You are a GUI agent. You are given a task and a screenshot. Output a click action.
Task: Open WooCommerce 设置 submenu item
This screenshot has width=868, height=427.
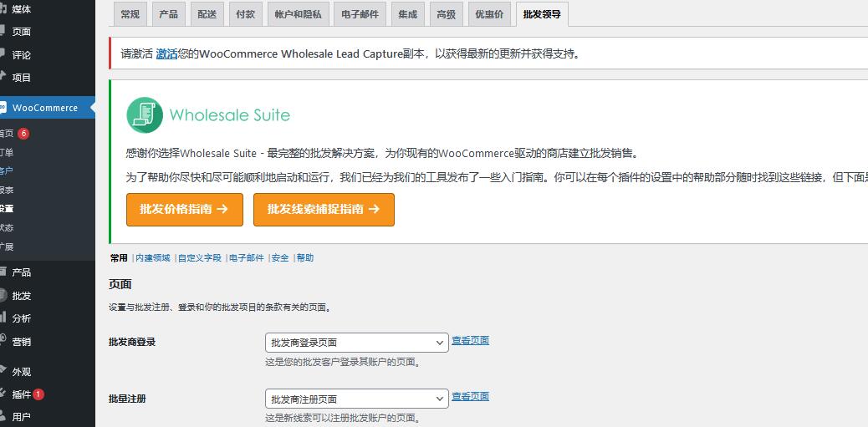(7, 209)
